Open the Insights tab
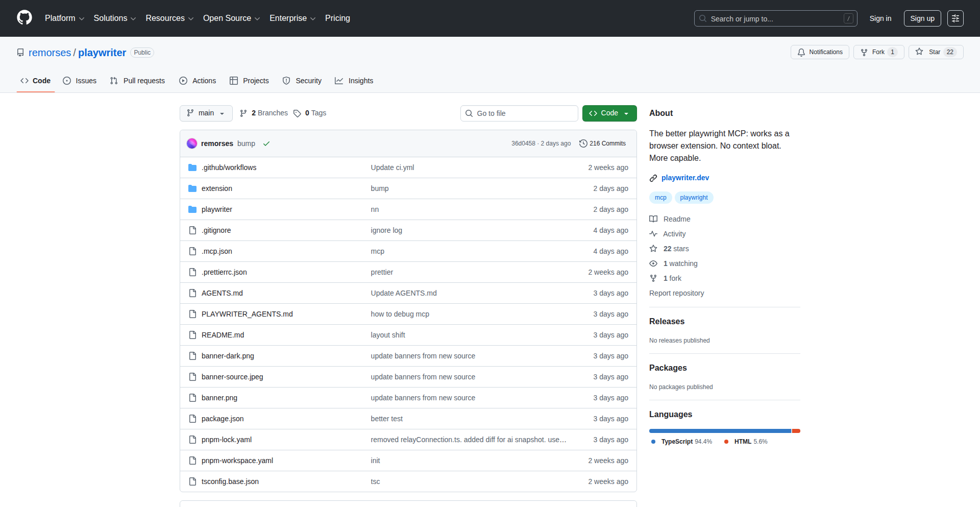The image size is (980, 507). [354, 80]
